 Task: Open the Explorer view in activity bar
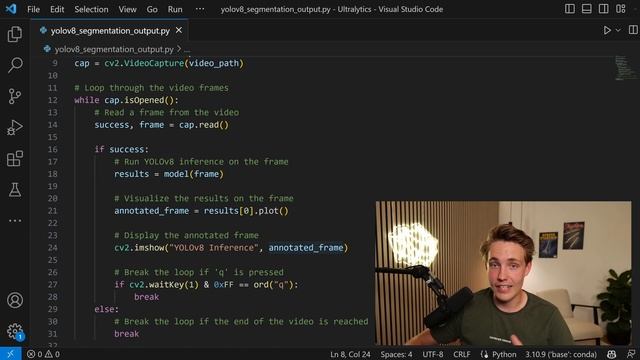[15, 34]
